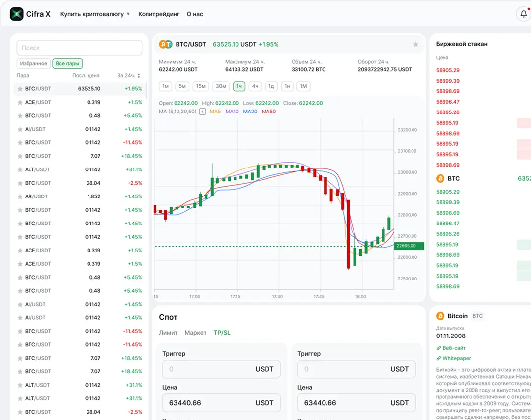Click the Cifra X logo icon
531x420 pixels.
pos(17,14)
